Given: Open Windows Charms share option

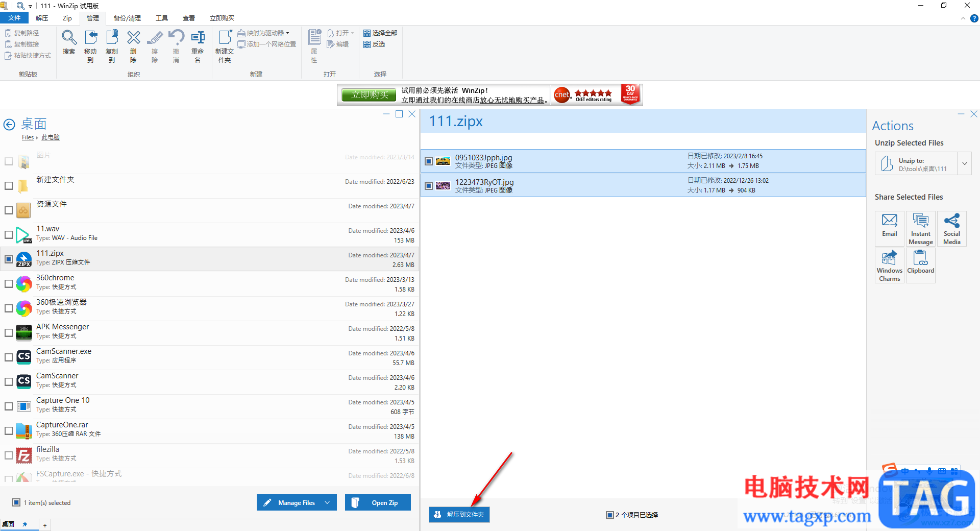Looking at the screenshot, I should pos(890,265).
